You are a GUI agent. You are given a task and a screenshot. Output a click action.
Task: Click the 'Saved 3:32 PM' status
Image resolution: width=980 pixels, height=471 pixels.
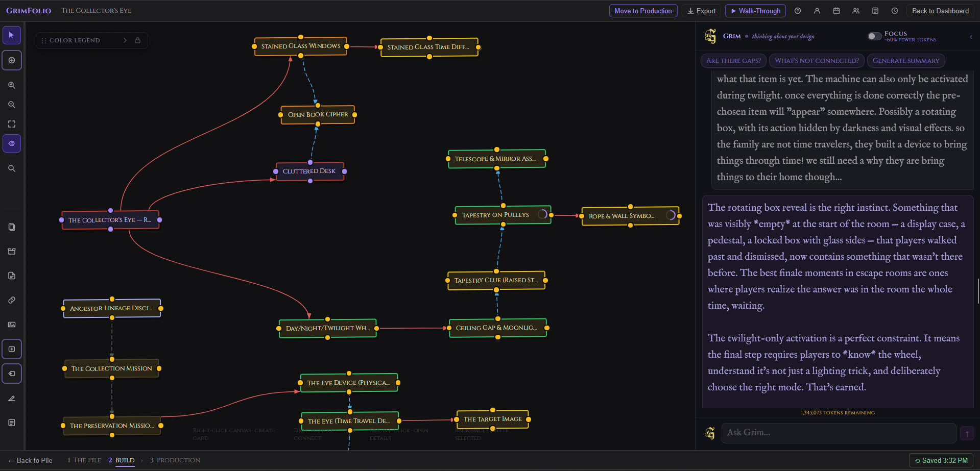[x=941, y=460]
